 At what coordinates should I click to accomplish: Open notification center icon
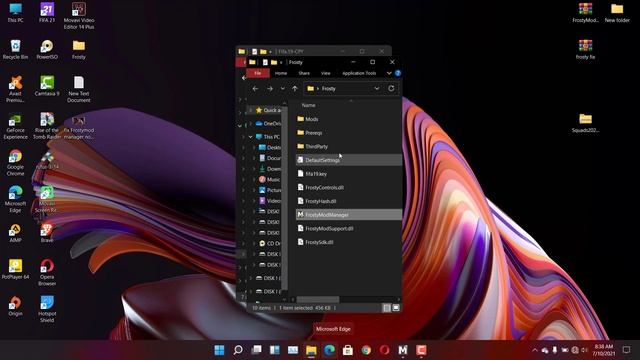click(x=627, y=350)
